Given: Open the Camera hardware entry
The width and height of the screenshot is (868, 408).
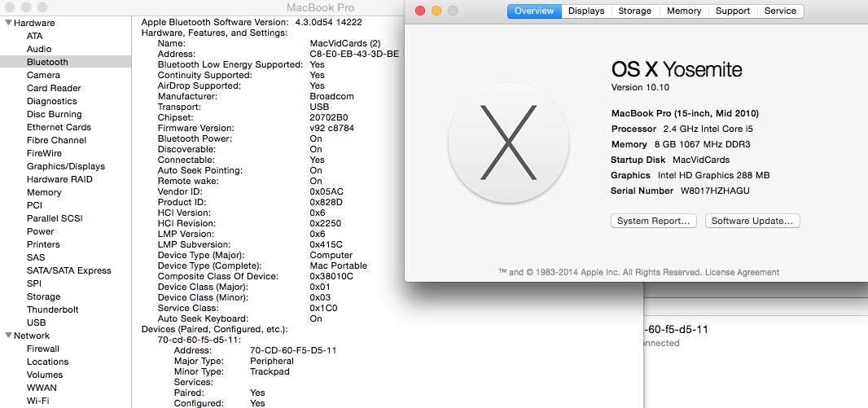Looking at the screenshot, I should [43, 75].
